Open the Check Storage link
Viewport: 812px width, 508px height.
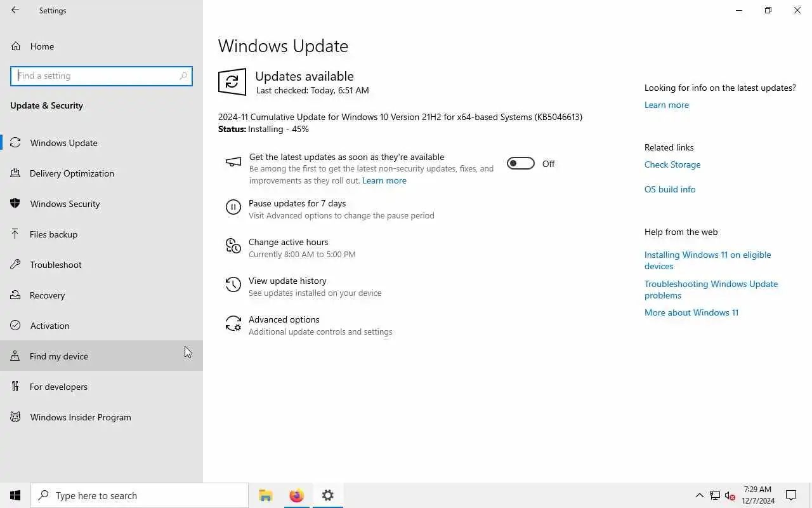coord(672,164)
